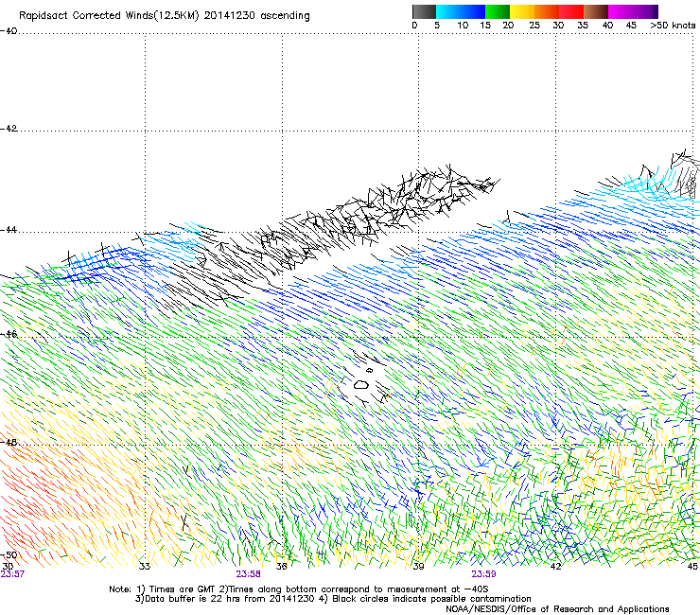Click the green 15-20 knots legend swatch
The image size is (700, 615).
pyautogui.click(x=498, y=11)
